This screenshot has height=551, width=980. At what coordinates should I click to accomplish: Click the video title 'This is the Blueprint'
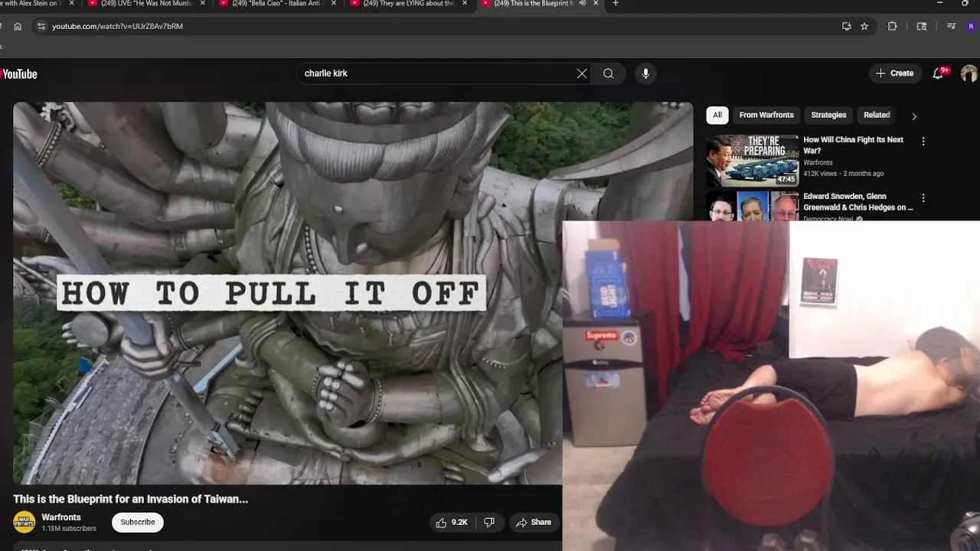click(x=131, y=499)
